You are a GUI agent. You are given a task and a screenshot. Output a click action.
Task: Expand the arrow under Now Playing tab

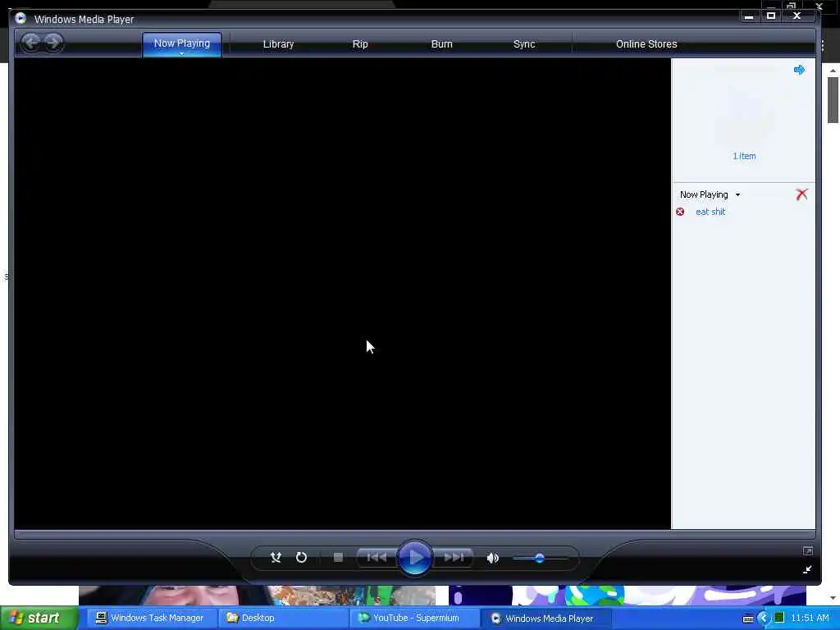pyautogui.click(x=181, y=53)
